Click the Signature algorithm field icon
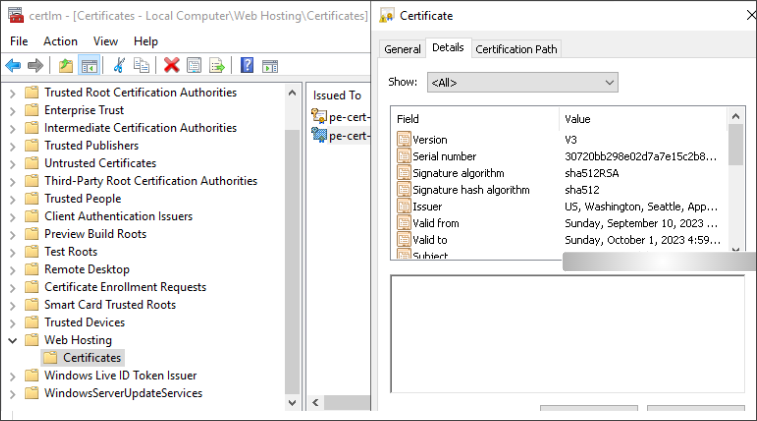 click(x=404, y=172)
